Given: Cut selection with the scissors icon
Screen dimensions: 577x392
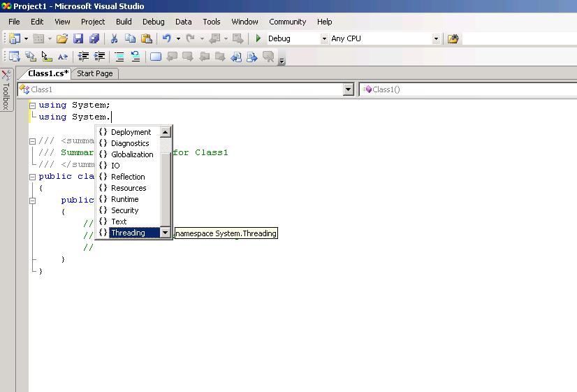Looking at the screenshot, I should [114, 38].
